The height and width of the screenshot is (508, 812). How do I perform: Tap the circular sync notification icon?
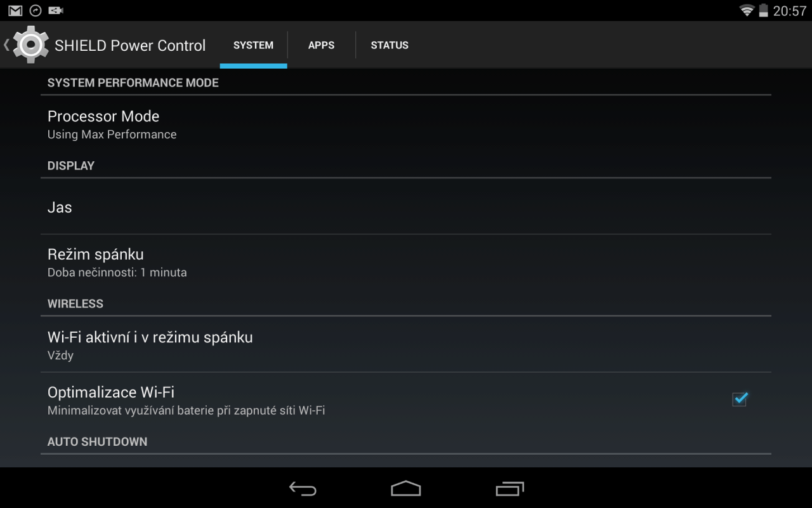coord(36,10)
